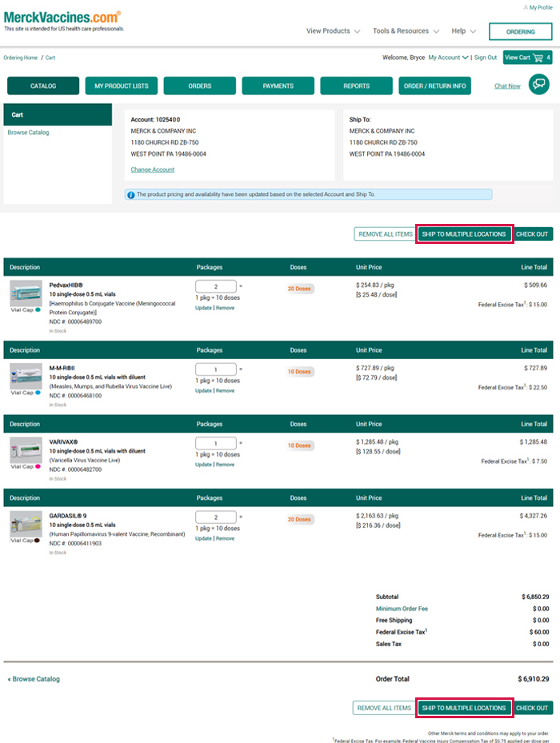560x743 pixels.
Task: Click top Ship to Multiple Locations button
Action: 464,234
